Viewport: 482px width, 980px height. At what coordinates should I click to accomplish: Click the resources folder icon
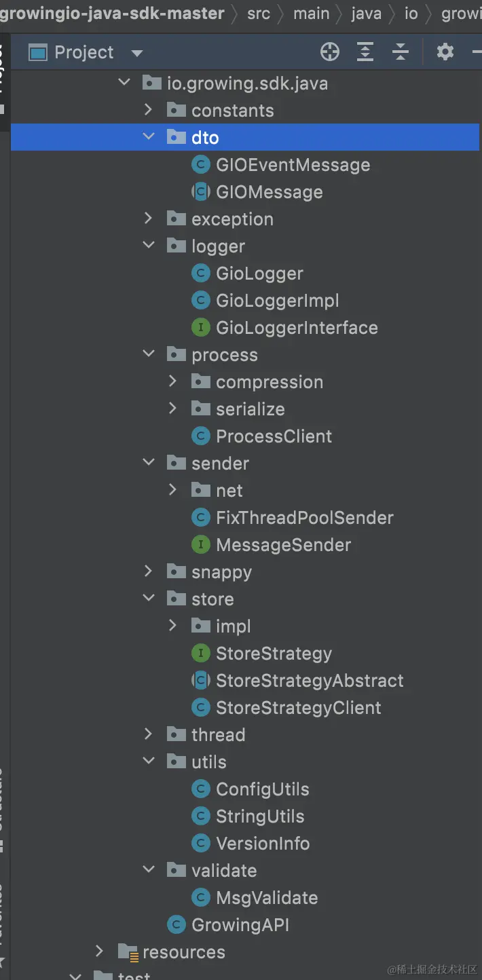[128, 952]
